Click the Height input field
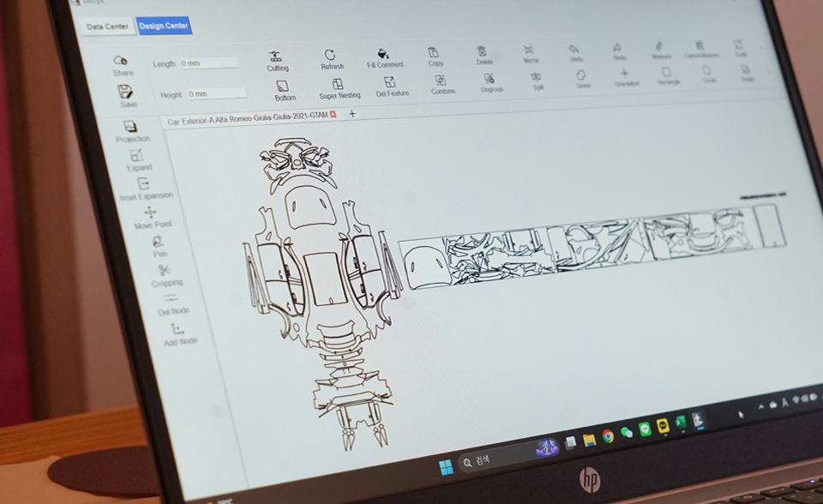The width and height of the screenshot is (823, 504). [x=216, y=93]
